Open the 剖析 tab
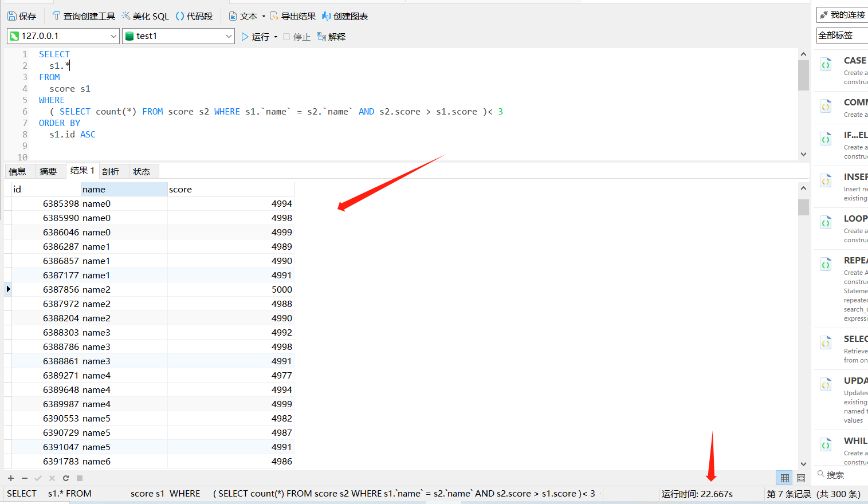 point(111,171)
